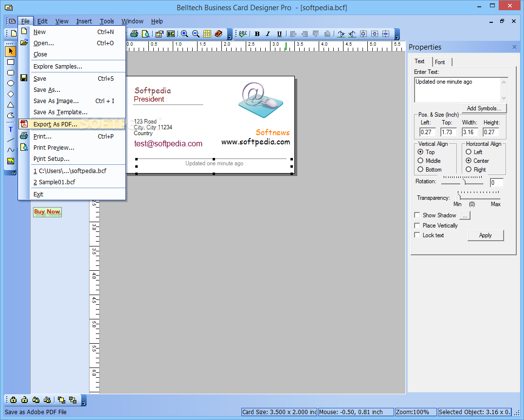Select the rounded rectangle tool
Screen dimensions: 524x420
point(11,73)
